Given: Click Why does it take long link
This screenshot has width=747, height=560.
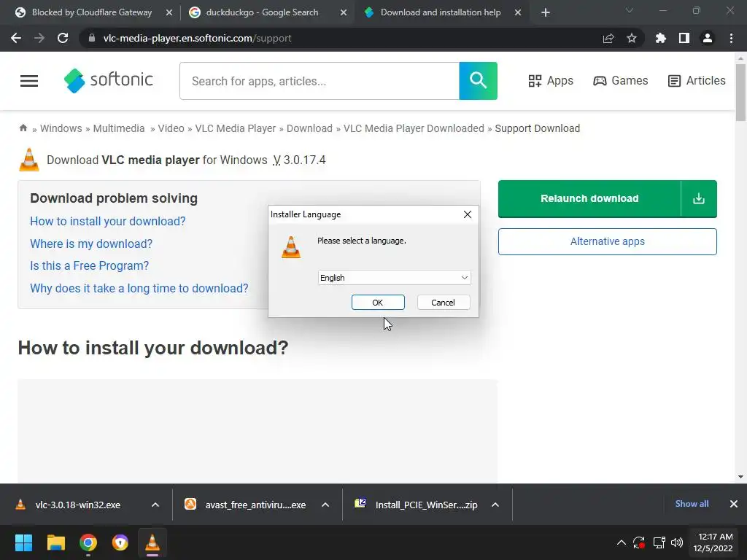Looking at the screenshot, I should click(139, 288).
